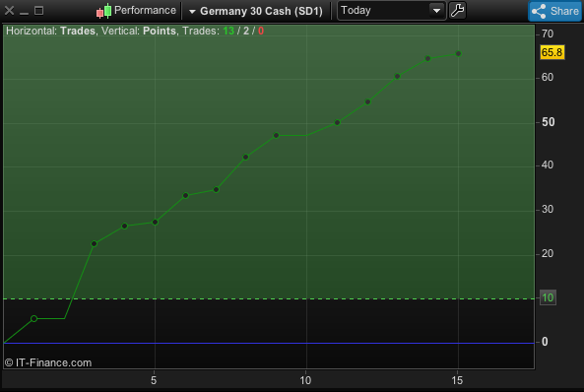This screenshot has width=584, height=392.
Task: Expand the Germany 30 Cash instrument selector
Action: click(x=256, y=11)
